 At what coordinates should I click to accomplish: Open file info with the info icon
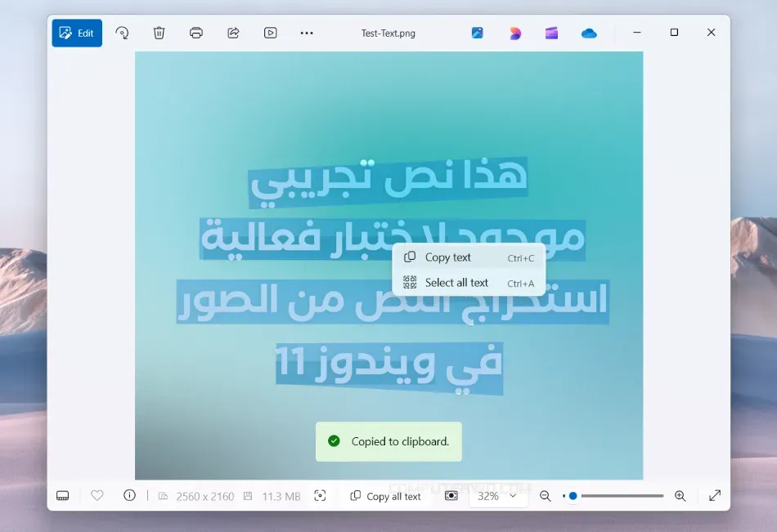(x=129, y=495)
